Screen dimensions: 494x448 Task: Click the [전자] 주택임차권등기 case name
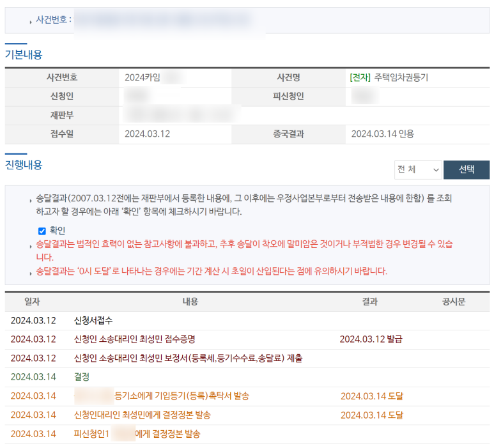tap(389, 78)
